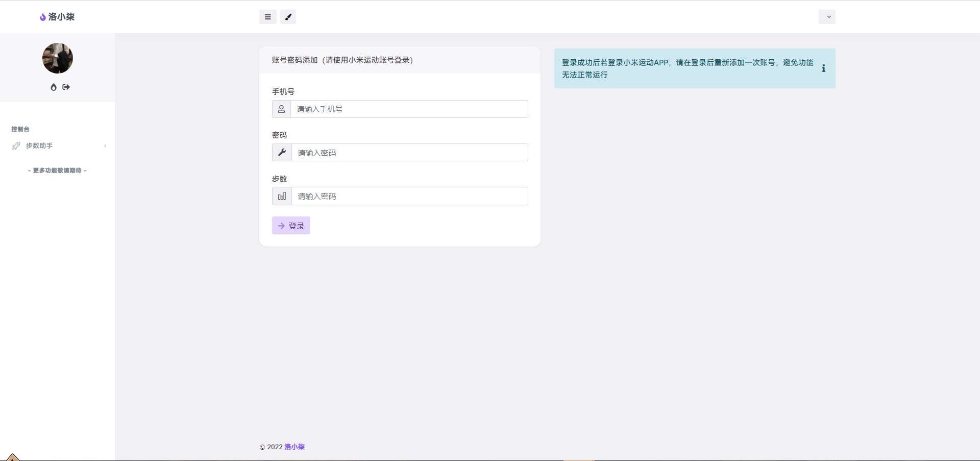Click the info icon in the blue notice
This screenshot has width=980, height=461.
tap(823, 68)
